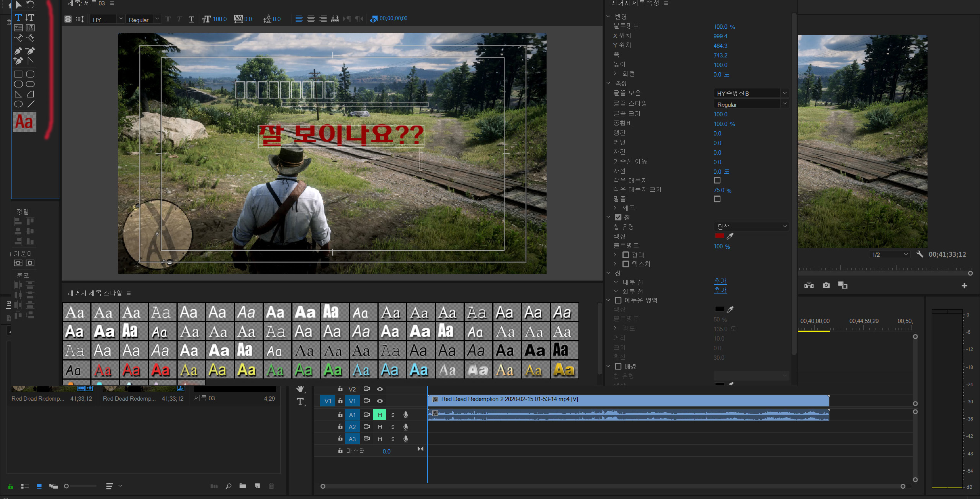Click 추가 link for 내부 선
Screen dimensions: 980x499
(x=720, y=281)
